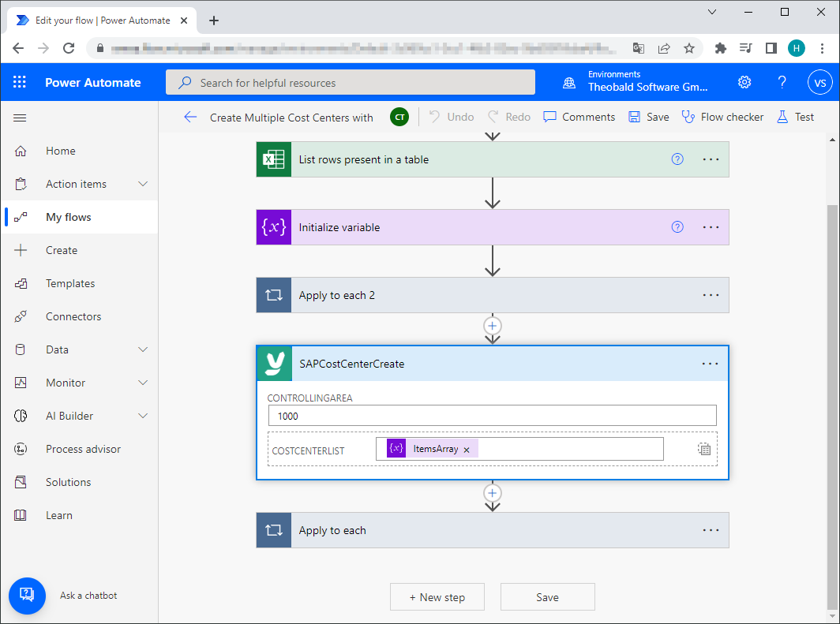840x624 pixels.
Task: Open the app launcher waffle icon
Action: click(19, 82)
